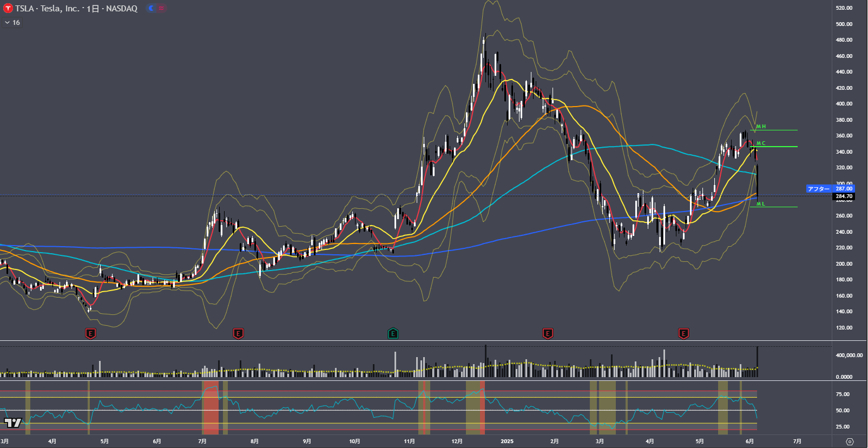
Task: Click the 320.00 price scale value
Action: point(844,168)
